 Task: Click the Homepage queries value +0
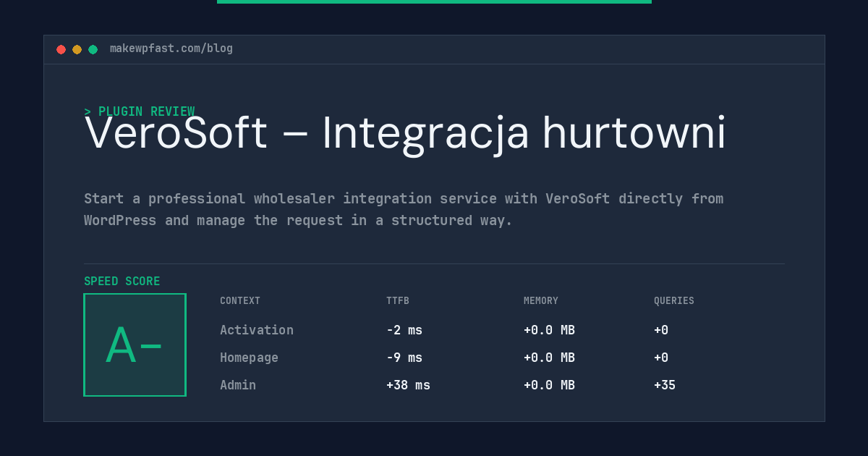point(661,358)
